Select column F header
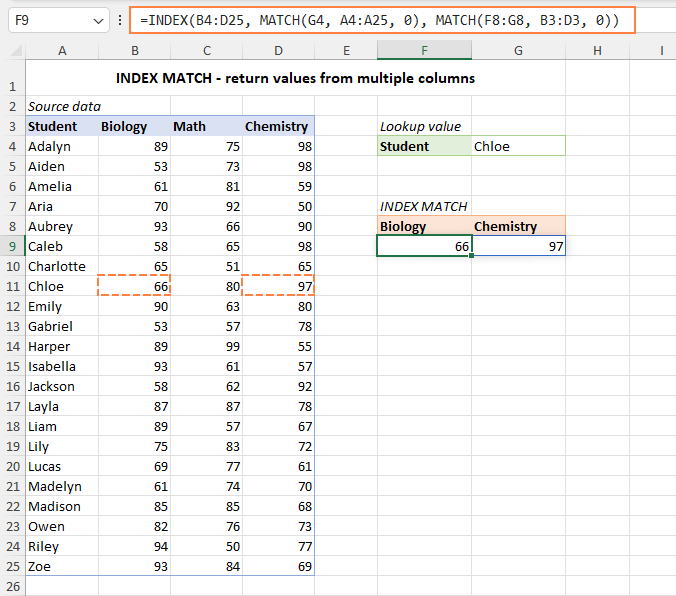The width and height of the screenshot is (676, 596). pos(424,51)
